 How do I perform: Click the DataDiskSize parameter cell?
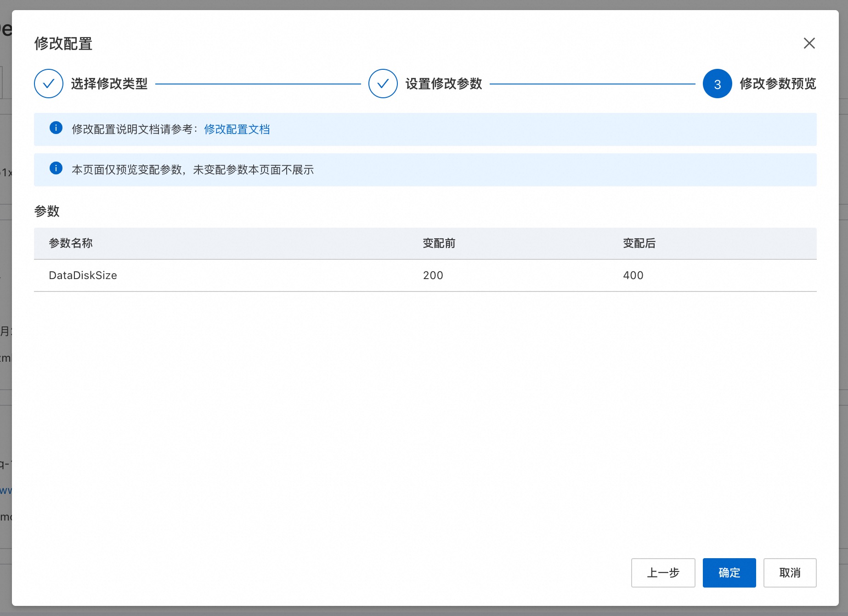coord(83,275)
